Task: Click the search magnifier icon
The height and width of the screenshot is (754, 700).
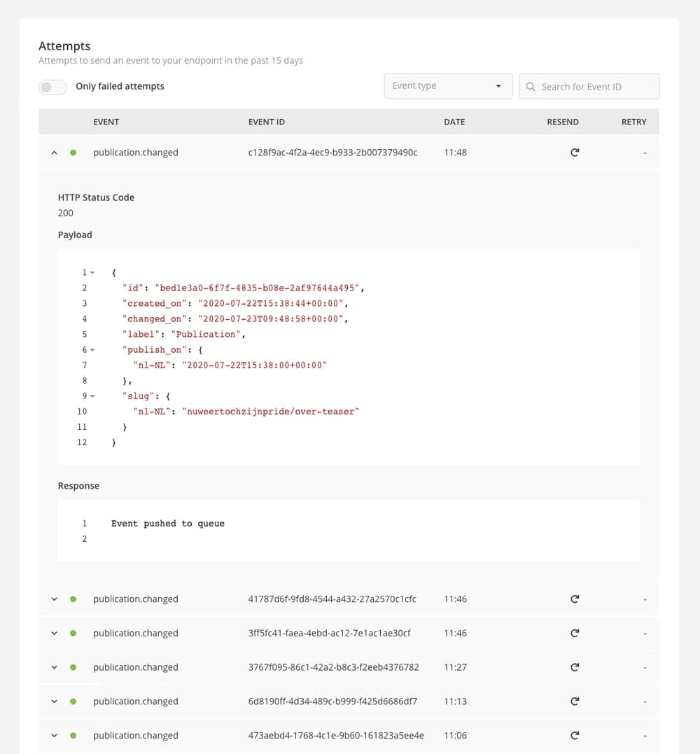Action: (x=531, y=87)
